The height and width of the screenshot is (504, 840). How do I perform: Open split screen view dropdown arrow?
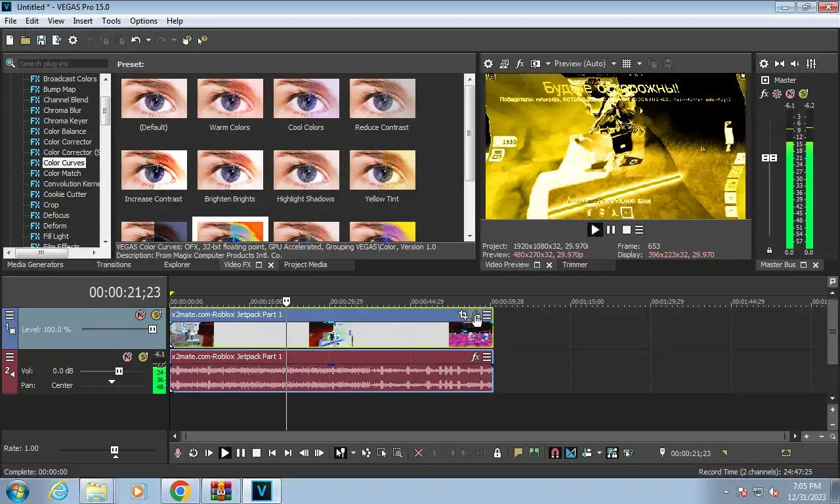[548, 64]
